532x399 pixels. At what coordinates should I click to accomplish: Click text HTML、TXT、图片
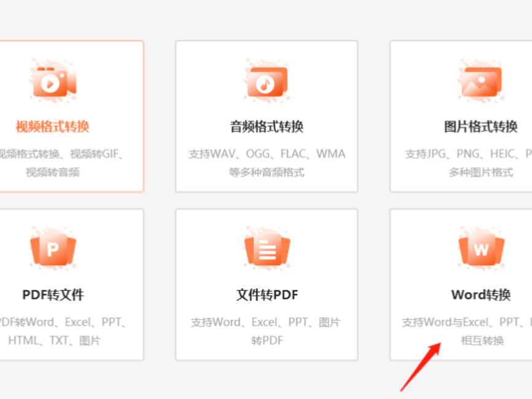click(x=54, y=340)
